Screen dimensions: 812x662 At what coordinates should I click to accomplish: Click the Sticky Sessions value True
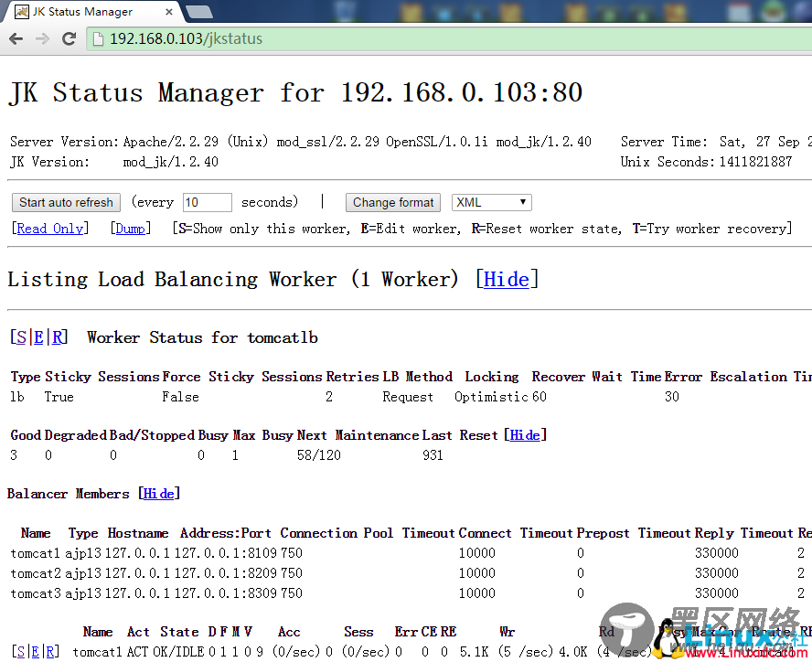(59, 397)
